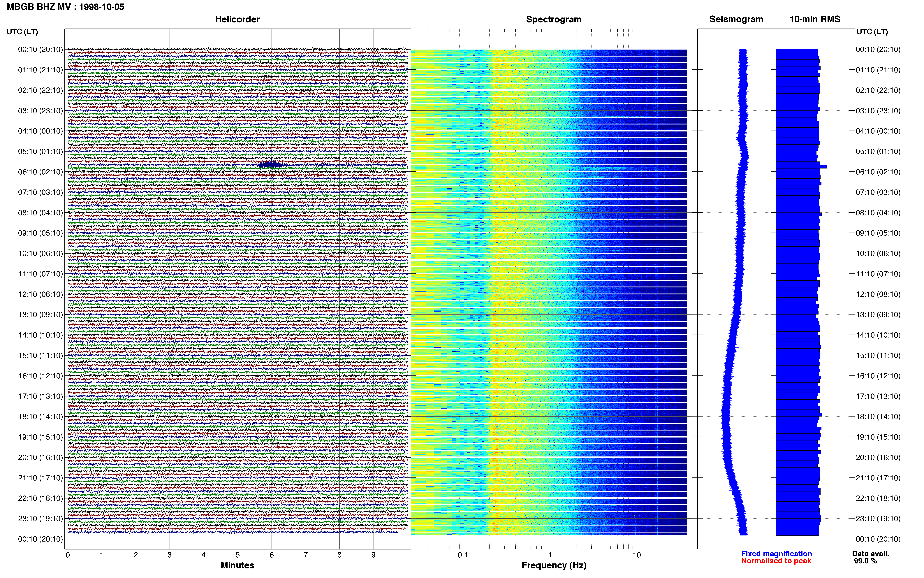
Task: Click the tallest RMS bar near 06:10
Action: click(x=802, y=167)
